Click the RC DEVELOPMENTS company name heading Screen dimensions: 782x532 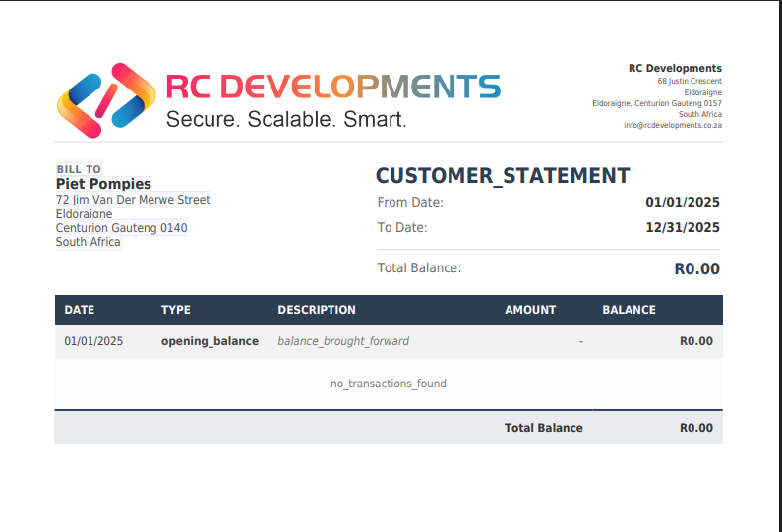pos(332,87)
